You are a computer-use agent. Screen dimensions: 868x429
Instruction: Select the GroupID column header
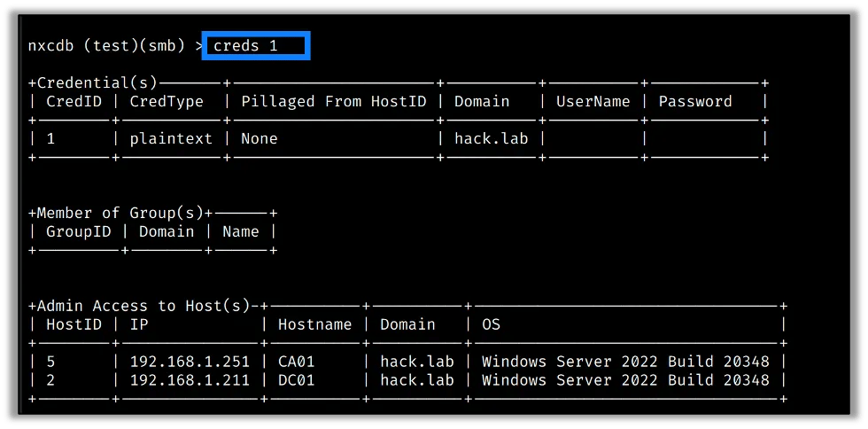point(79,231)
